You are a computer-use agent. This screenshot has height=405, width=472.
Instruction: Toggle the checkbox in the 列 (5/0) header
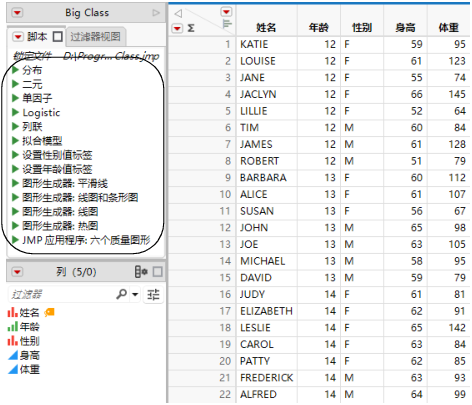158,272
